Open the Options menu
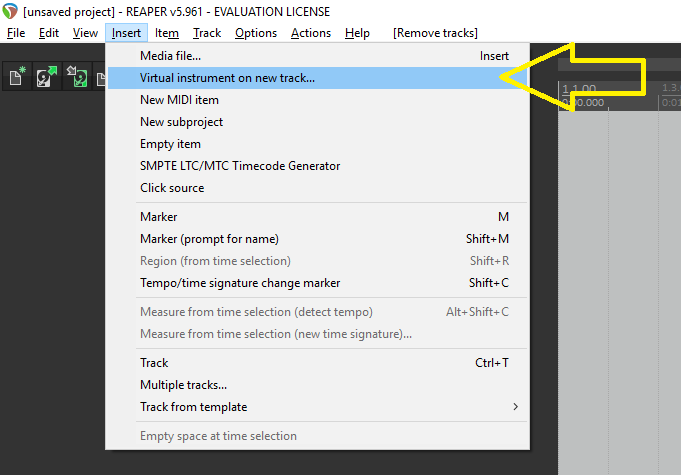681x475 pixels. point(256,33)
